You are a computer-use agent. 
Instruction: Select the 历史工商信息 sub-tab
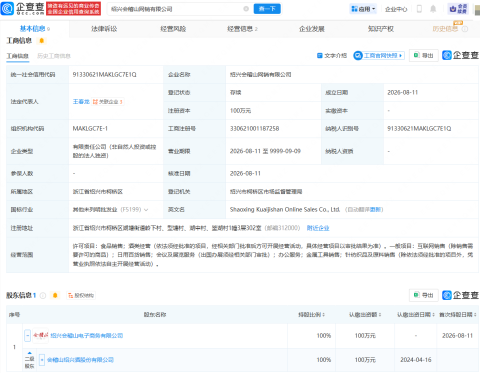pyautogui.click(x=54, y=56)
